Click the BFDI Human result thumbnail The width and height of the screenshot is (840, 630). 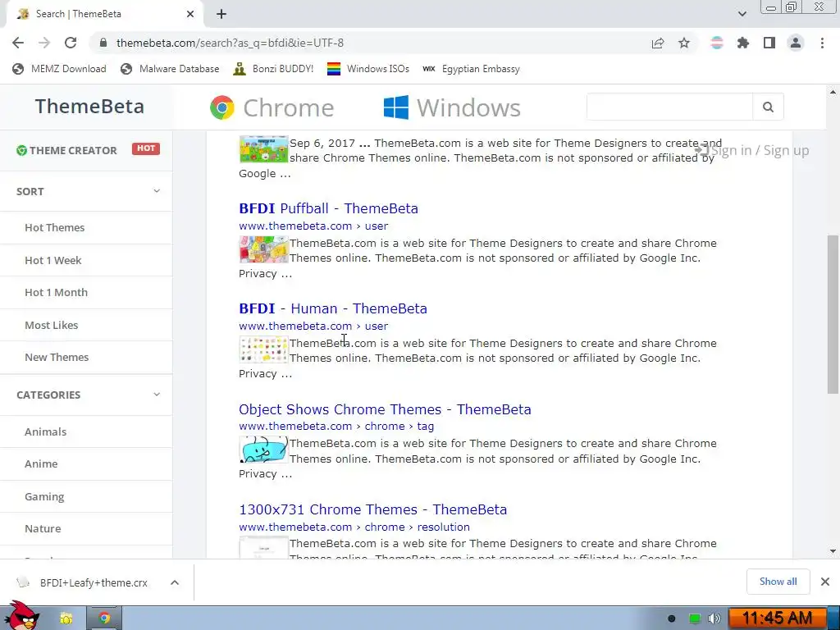click(x=263, y=349)
